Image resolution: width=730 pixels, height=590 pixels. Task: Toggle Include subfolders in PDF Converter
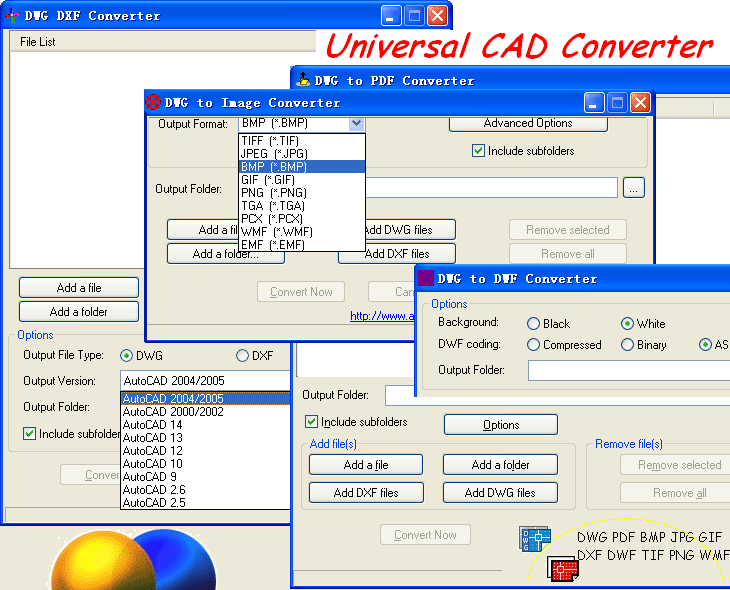(x=311, y=422)
